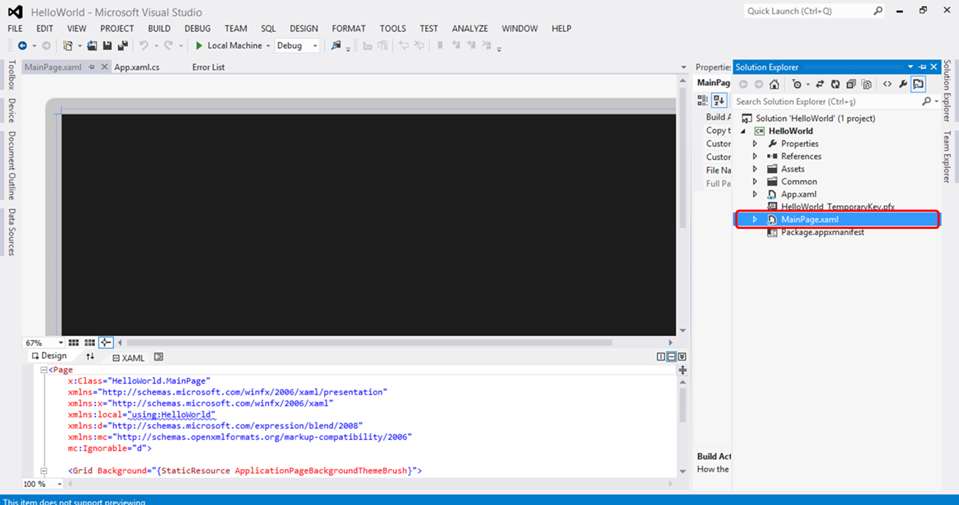Open the Local Machine target dropdown arrow

coord(268,46)
